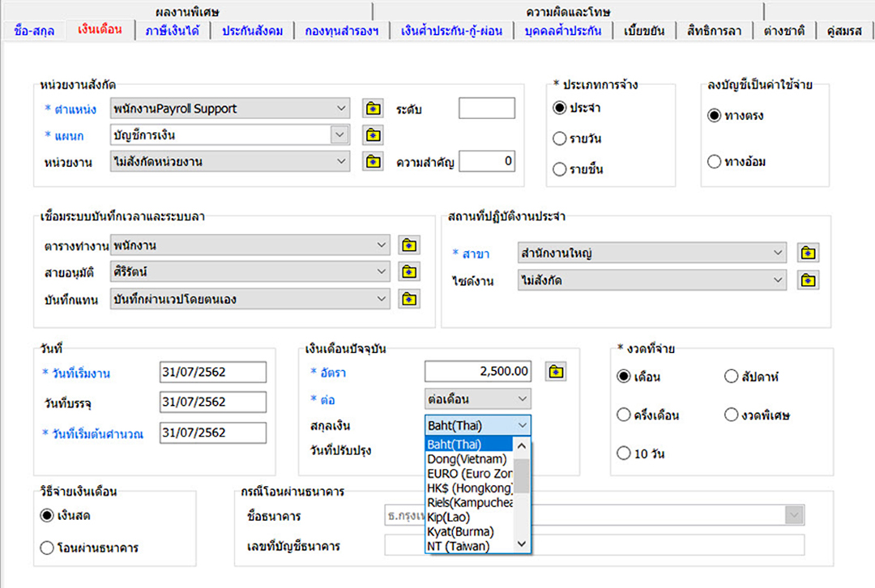Click the วันที่เริ่มงาน date field
This screenshot has height=588, width=875.
pos(212,372)
